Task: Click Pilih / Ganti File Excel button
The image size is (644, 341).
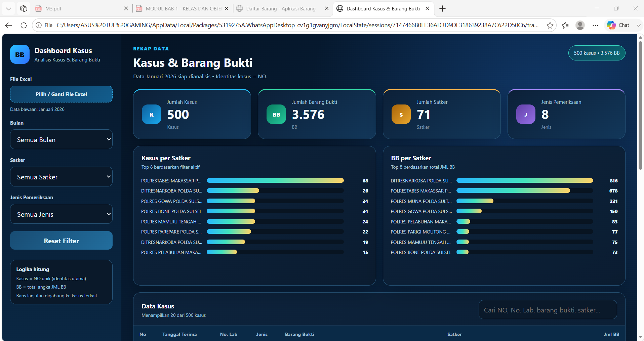Action: 61,94
